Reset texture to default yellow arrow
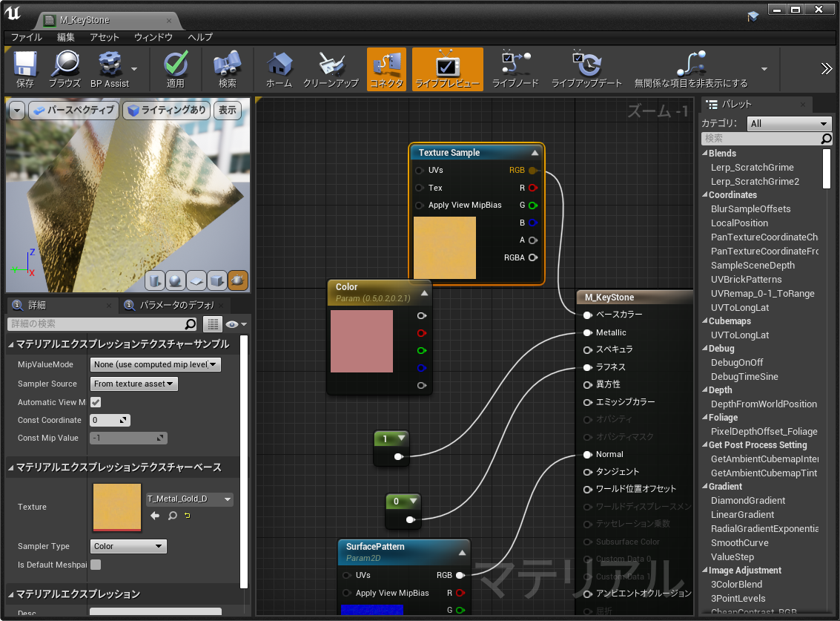This screenshot has height=621, width=840. click(188, 516)
